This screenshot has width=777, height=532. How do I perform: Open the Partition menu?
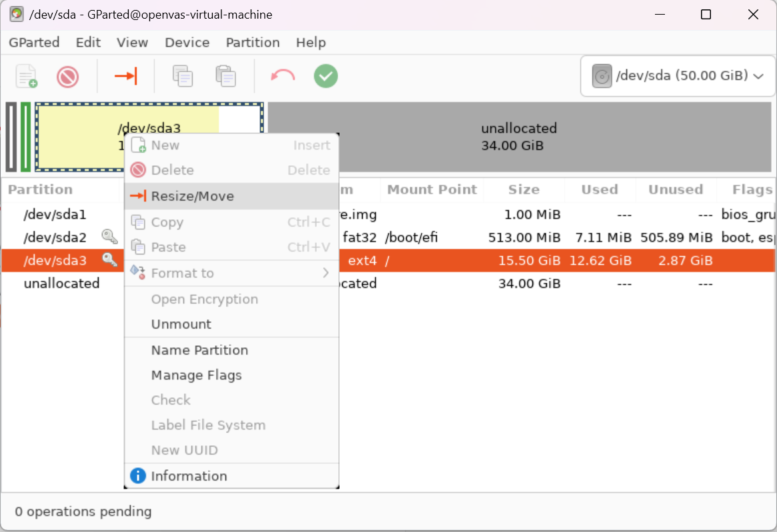click(x=253, y=43)
